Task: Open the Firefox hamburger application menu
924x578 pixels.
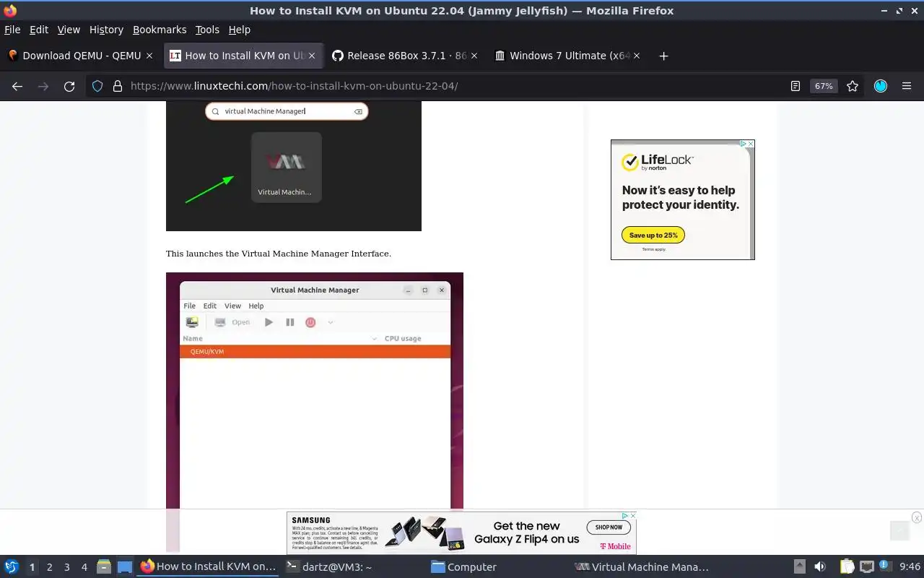Action: (x=907, y=86)
